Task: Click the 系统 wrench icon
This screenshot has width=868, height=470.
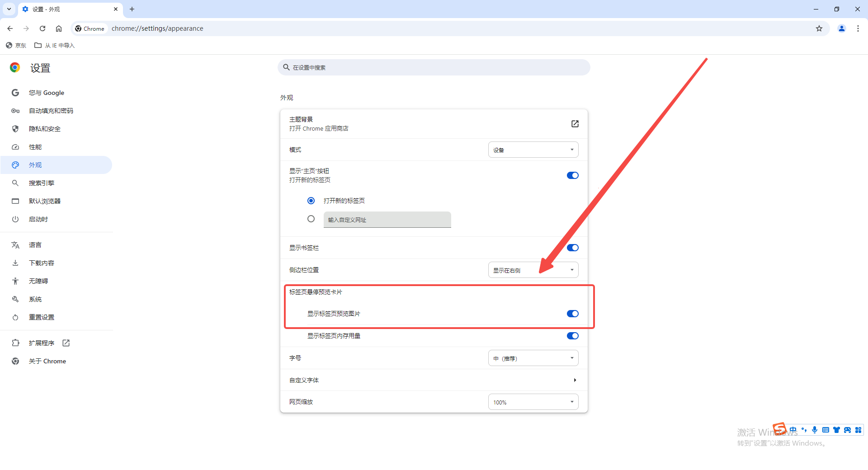Action: click(x=15, y=299)
